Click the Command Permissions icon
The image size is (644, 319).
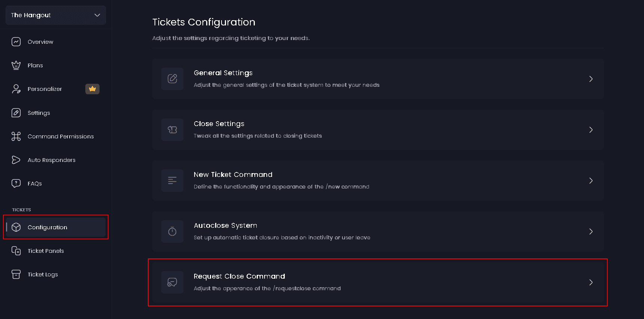coord(16,137)
